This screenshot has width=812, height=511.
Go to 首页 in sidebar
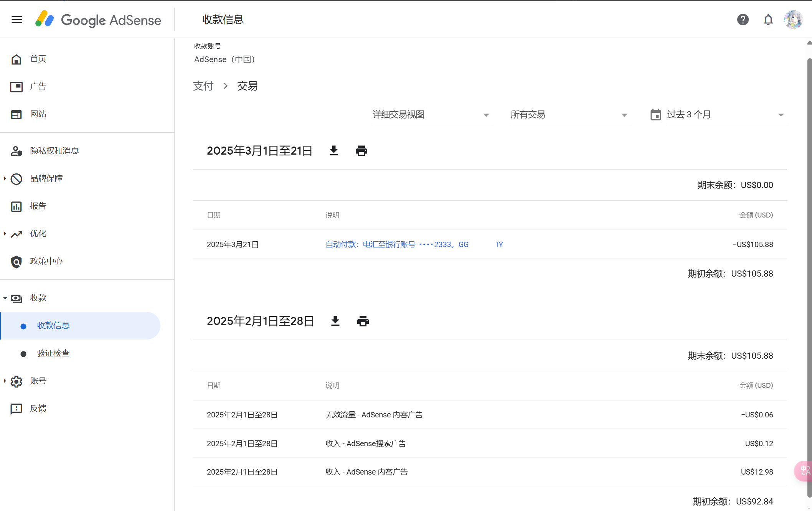click(38, 59)
